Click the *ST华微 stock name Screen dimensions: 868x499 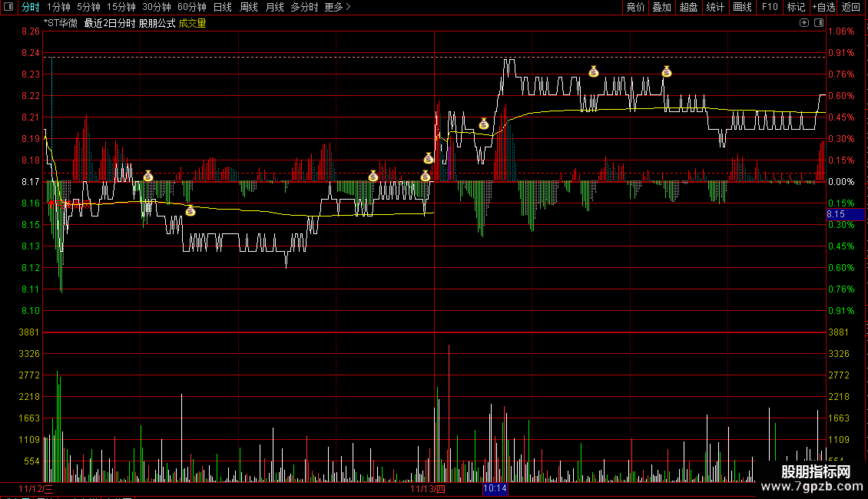61,23
